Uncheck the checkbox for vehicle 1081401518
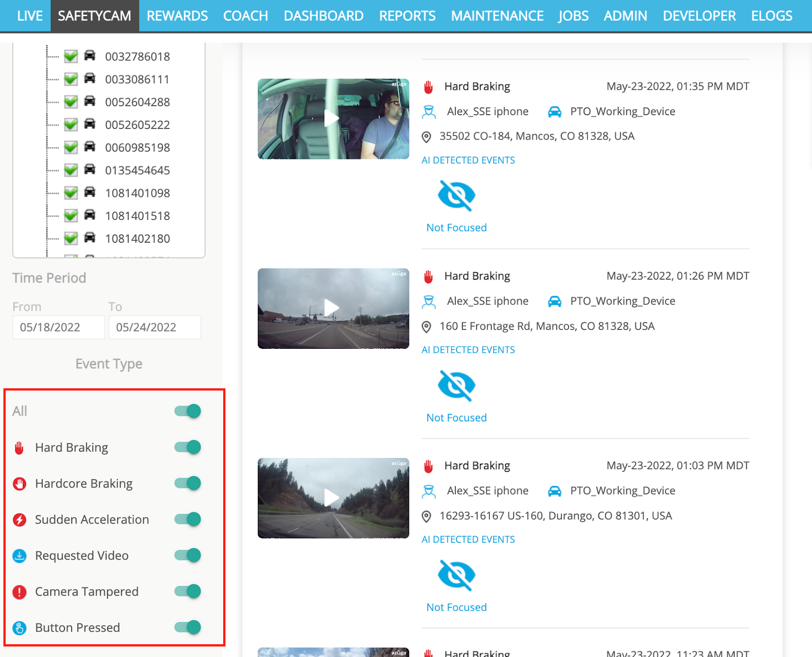The width and height of the screenshot is (812, 657). coord(71,216)
